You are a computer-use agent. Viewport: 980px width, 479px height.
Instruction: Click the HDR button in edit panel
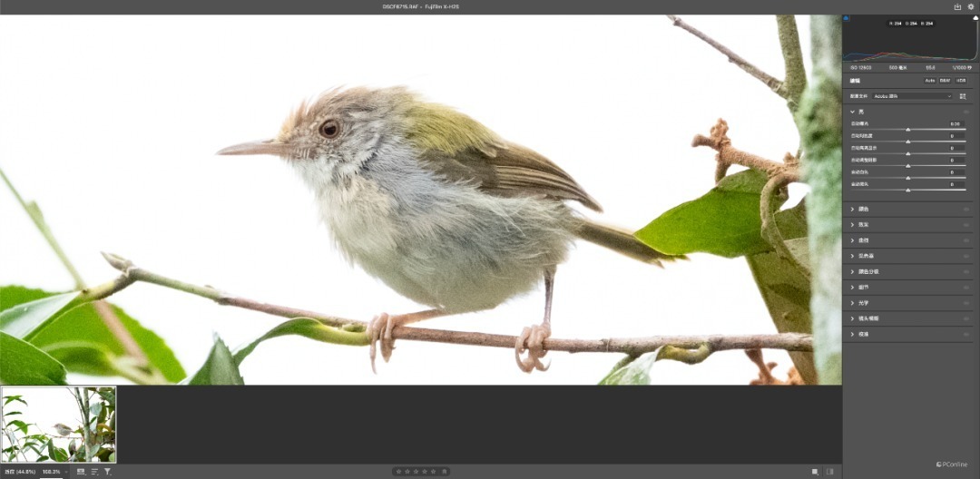click(960, 80)
